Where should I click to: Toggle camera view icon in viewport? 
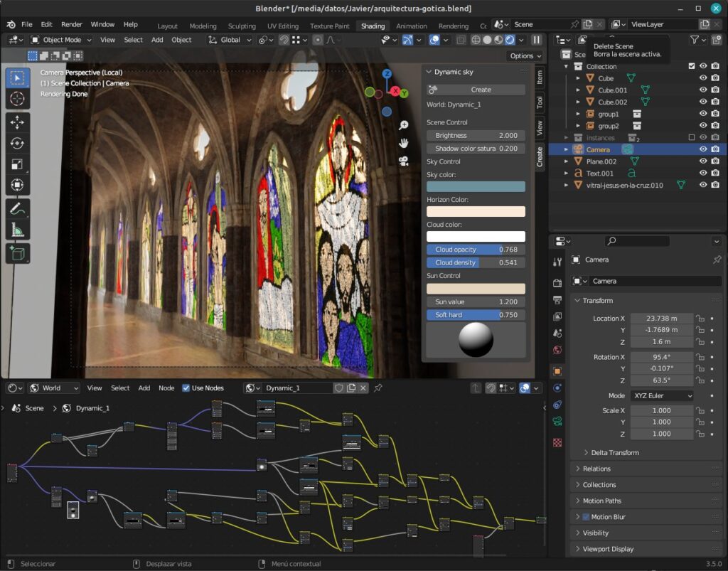(404, 161)
